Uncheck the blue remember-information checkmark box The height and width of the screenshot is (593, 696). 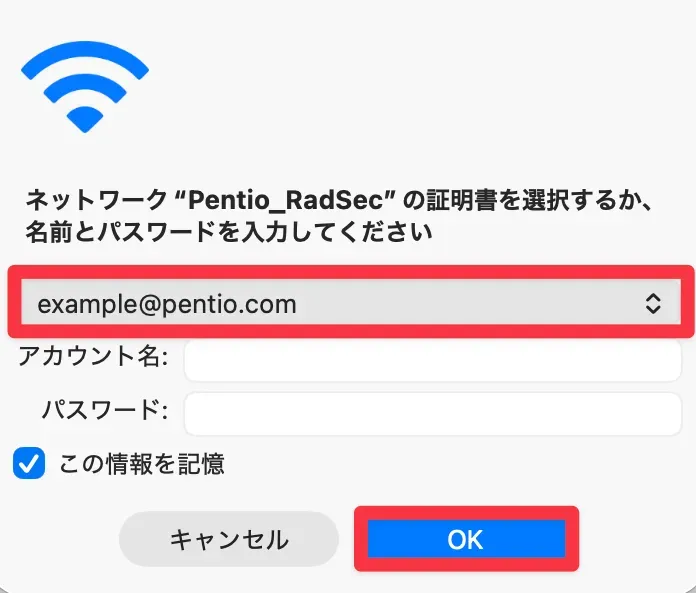coord(30,463)
